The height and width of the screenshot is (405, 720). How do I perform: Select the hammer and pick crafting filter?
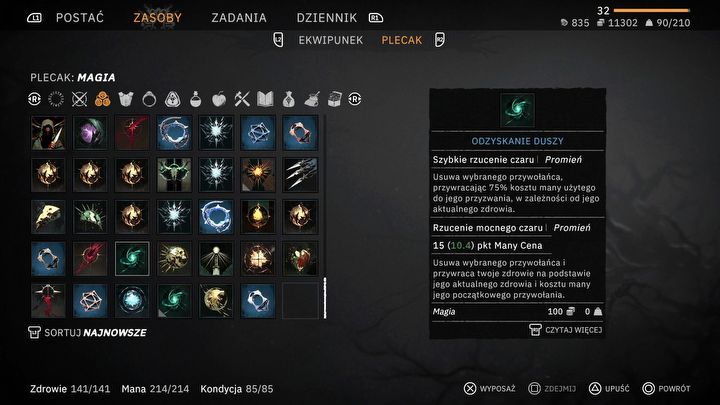tap(242, 99)
